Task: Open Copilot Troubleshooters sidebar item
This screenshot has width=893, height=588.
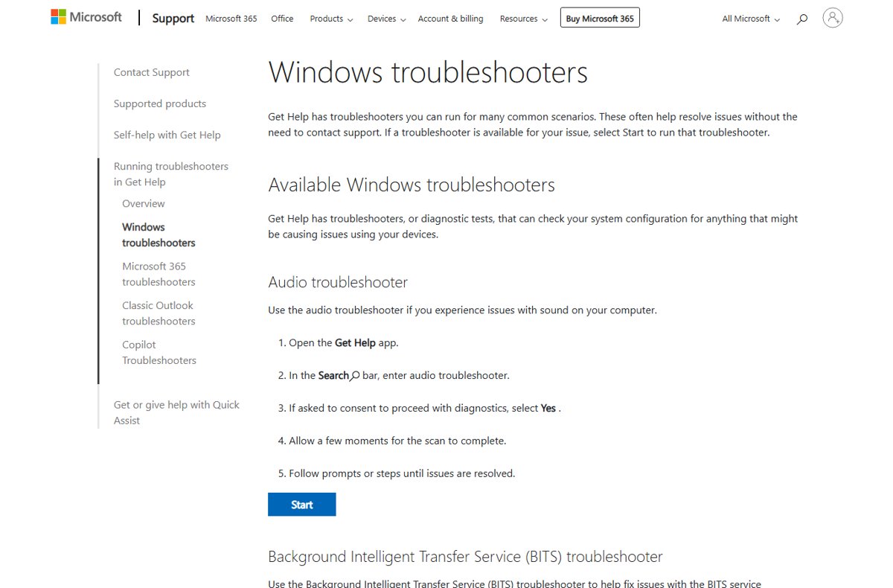Action: point(159,352)
